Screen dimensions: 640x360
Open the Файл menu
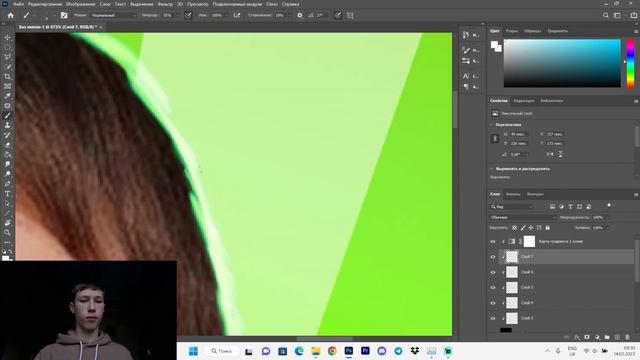coord(18,4)
